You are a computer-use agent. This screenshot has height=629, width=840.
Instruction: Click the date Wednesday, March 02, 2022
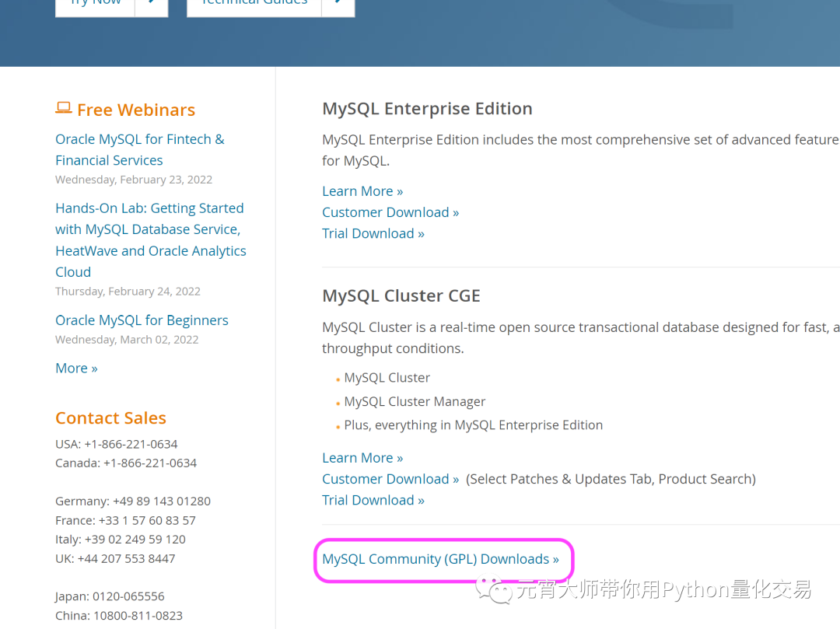127,340
